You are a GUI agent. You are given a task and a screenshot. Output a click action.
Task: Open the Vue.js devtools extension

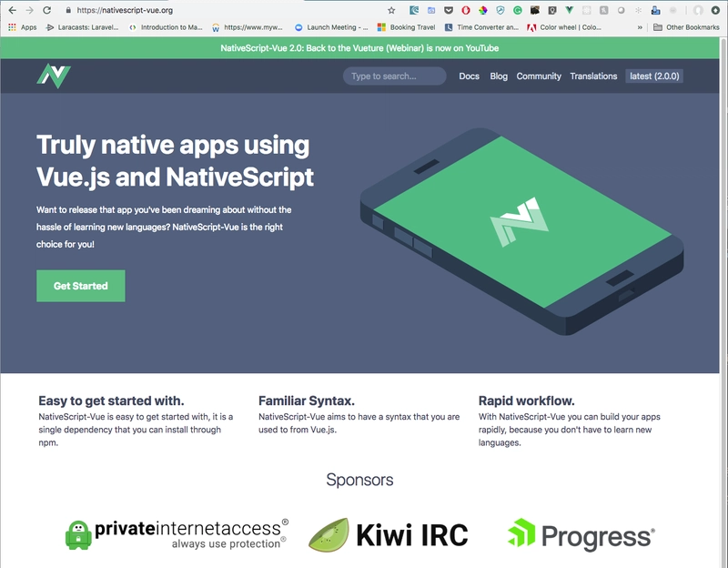pos(570,10)
